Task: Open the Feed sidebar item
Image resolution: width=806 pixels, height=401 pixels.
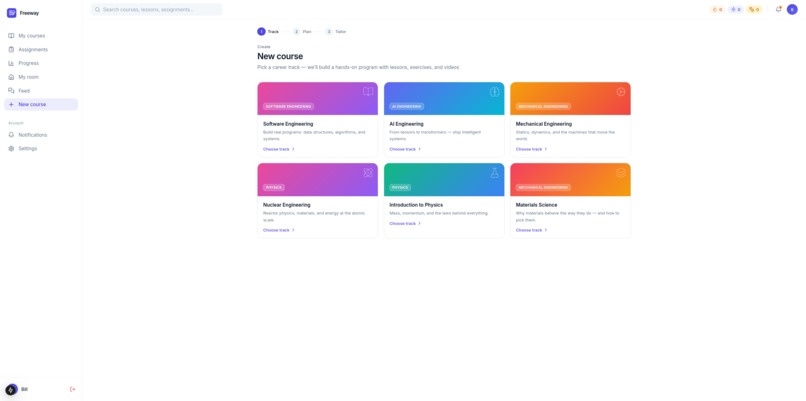Action: coord(41,91)
